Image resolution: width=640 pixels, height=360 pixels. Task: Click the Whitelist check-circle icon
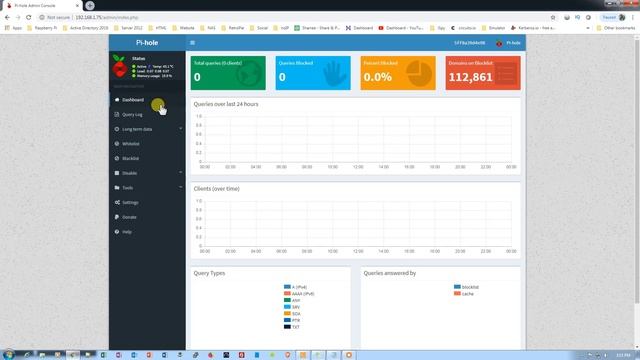tap(117, 144)
